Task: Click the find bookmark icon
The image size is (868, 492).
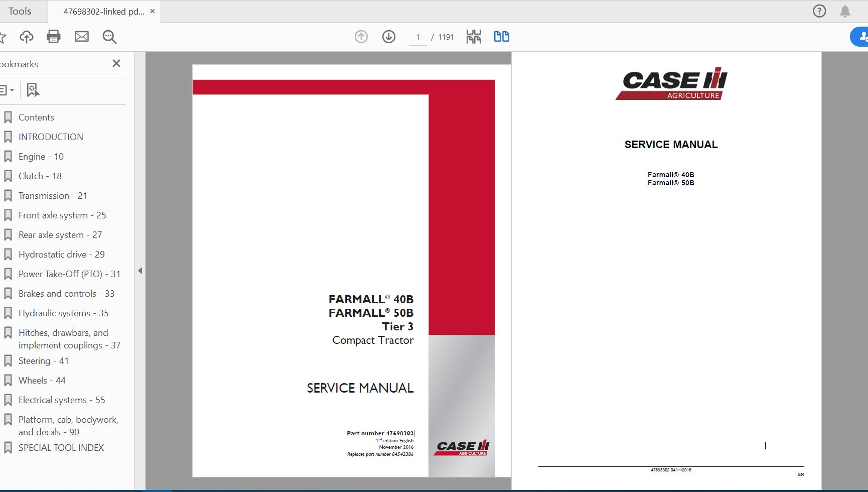Action: [x=33, y=90]
